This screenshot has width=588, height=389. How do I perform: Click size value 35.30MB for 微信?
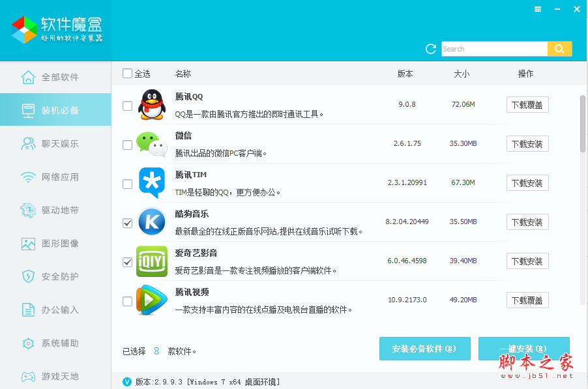tap(463, 143)
